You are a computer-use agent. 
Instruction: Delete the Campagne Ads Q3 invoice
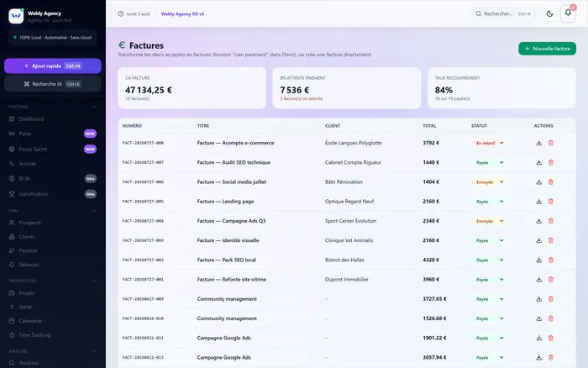click(551, 221)
